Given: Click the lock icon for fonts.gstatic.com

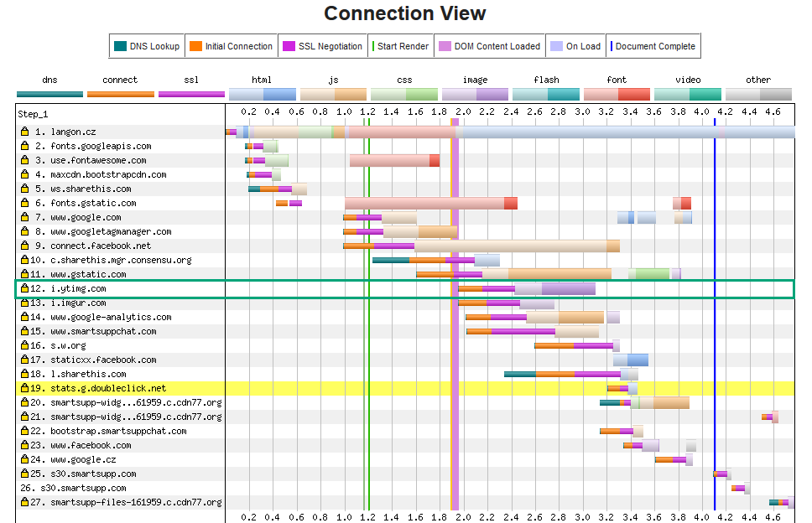Looking at the screenshot, I should pyautogui.click(x=24, y=203).
